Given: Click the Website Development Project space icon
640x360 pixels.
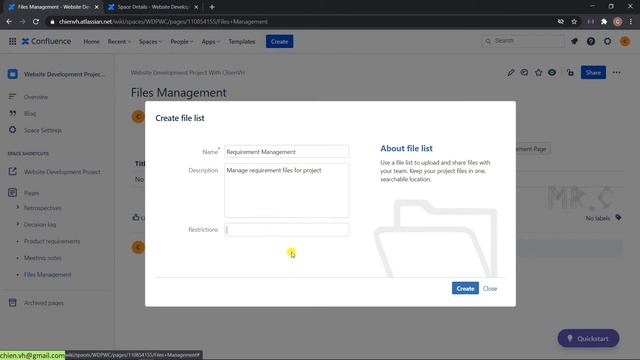Looking at the screenshot, I should (13, 74).
